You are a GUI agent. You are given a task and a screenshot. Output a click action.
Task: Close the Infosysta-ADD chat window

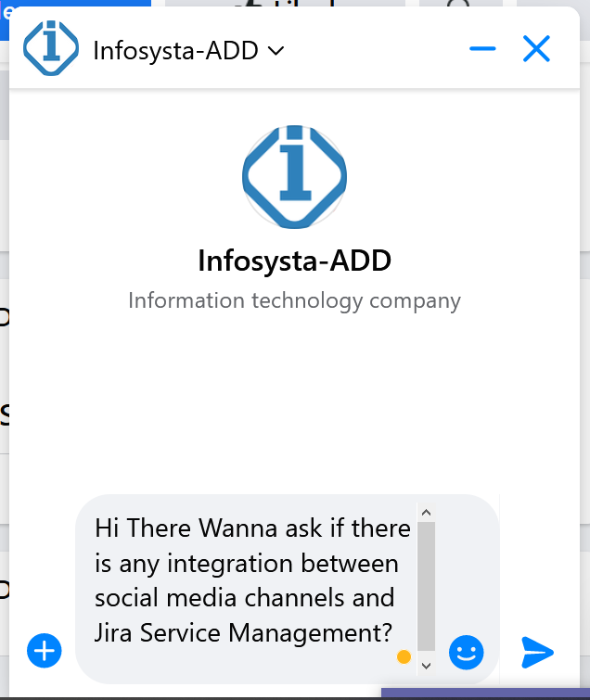(536, 49)
